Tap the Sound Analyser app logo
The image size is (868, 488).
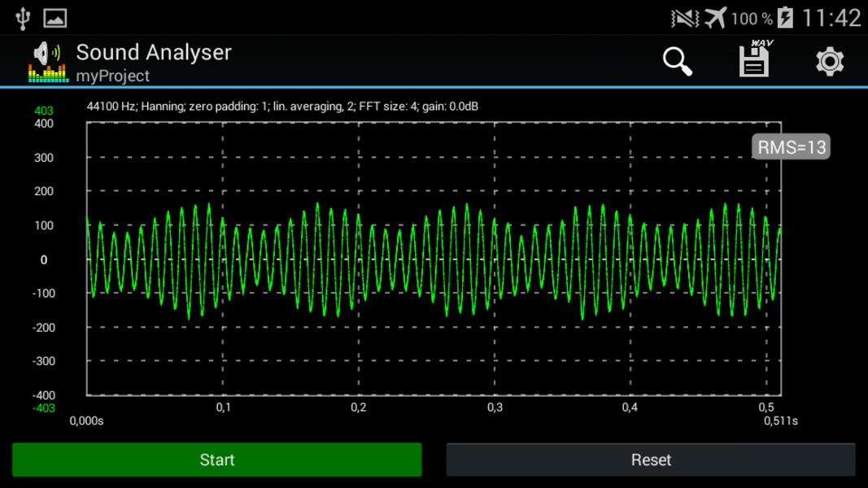pos(48,62)
